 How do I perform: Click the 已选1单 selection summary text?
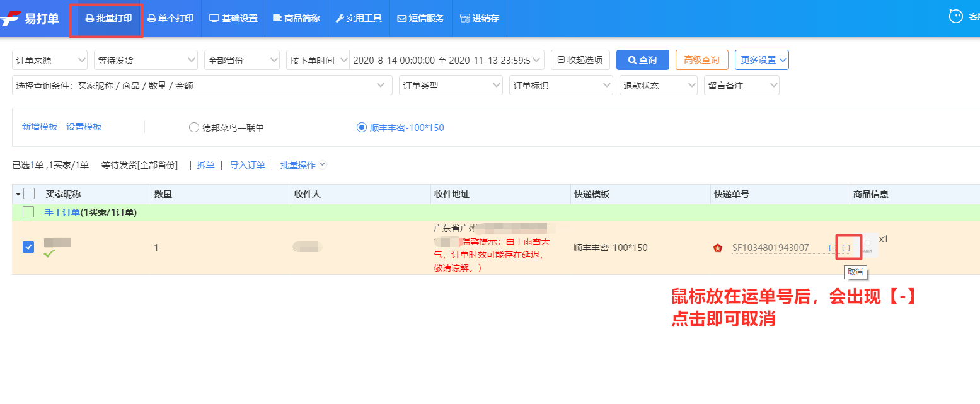[50, 165]
